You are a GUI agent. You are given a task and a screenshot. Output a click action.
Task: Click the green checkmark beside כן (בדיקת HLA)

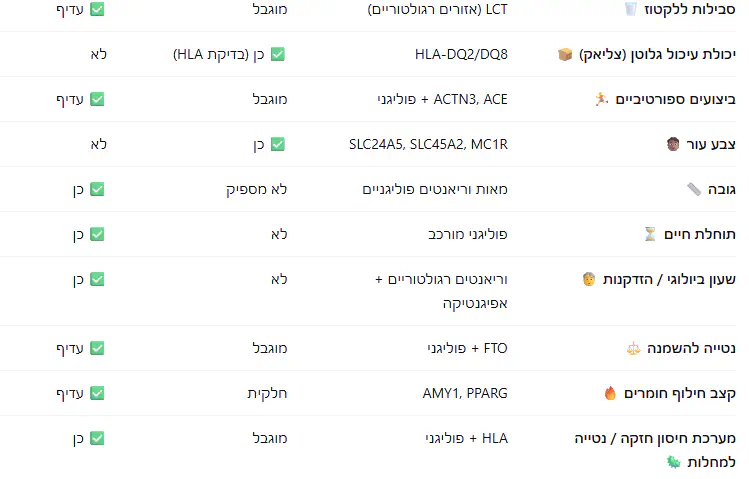point(278,54)
